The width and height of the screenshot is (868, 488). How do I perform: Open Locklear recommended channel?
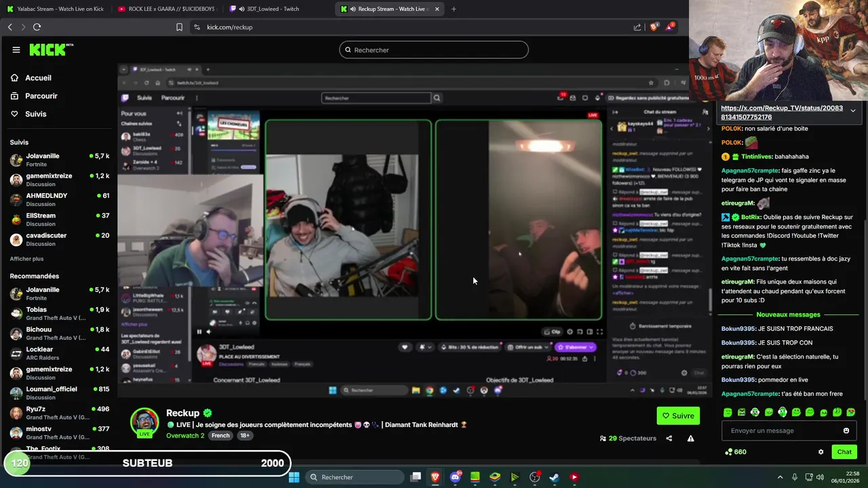point(59,352)
